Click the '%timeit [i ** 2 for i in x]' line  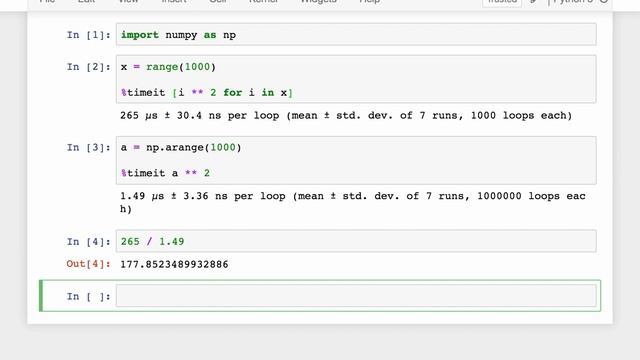click(207, 93)
